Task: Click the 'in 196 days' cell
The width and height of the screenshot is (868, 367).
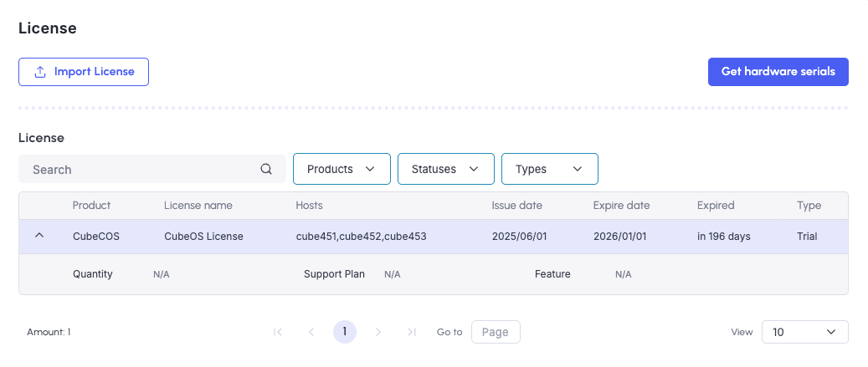Action: tap(724, 237)
